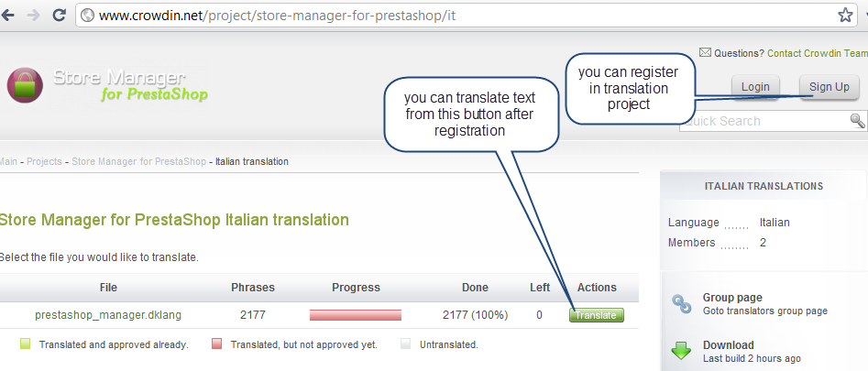This screenshot has width=868, height=371.
Task: Click the globe icon in address bar
Action: (87, 16)
